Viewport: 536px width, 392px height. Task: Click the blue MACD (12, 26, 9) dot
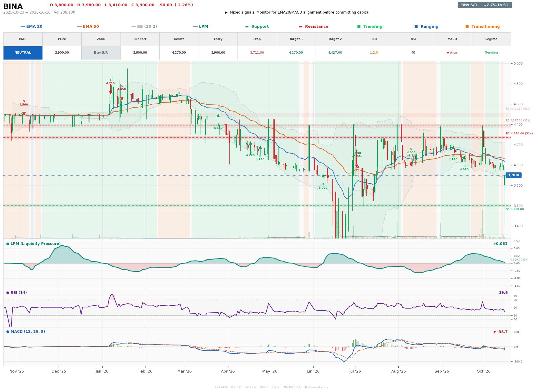pyautogui.click(x=8, y=332)
